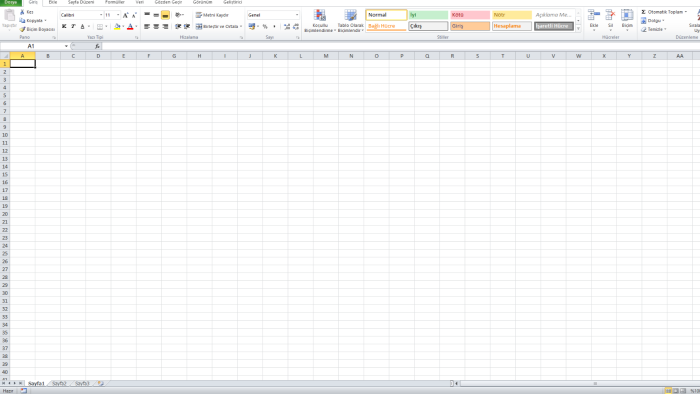700x394 pixels.
Task: Apply yellow fill color bucket
Action: pyautogui.click(x=117, y=26)
